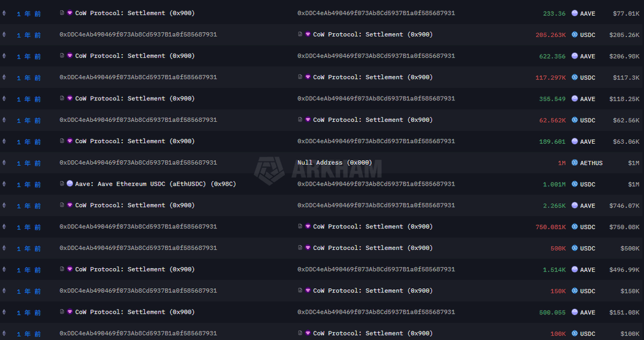644x340 pixels.
Task: Click the contract document icon in the 622.356 AAVE row
Action: [62, 56]
